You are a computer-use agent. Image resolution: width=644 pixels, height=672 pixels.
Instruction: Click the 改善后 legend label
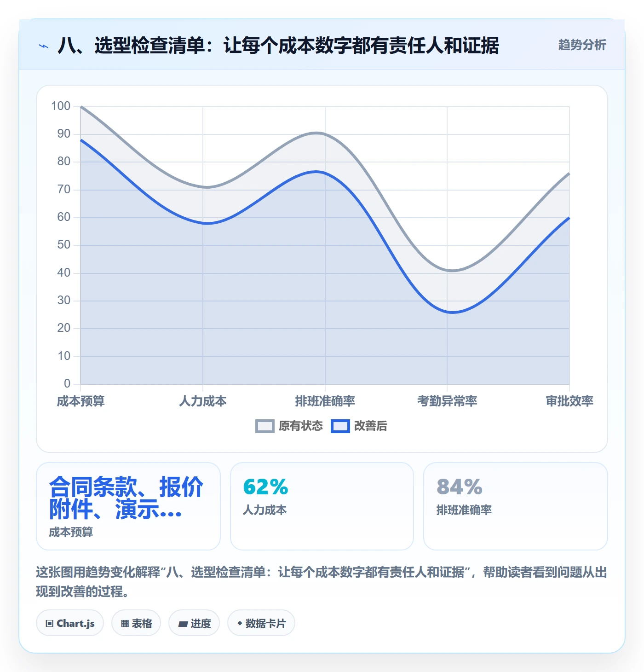pos(370,426)
